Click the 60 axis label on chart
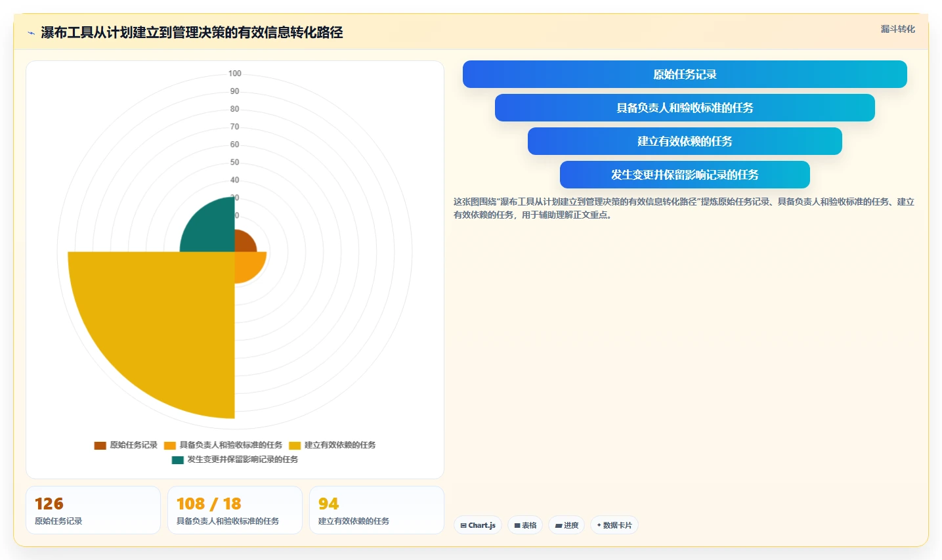Image resolution: width=942 pixels, height=560 pixels. click(235, 144)
